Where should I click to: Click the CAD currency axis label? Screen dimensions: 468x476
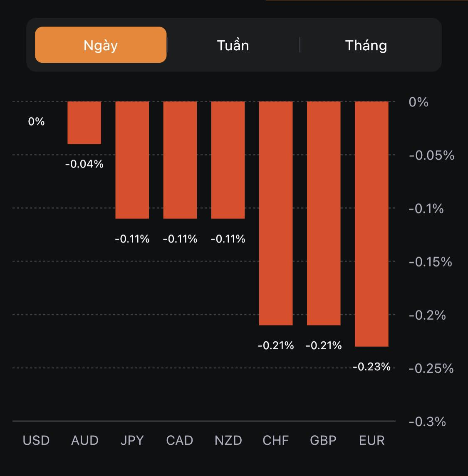click(x=180, y=440)
